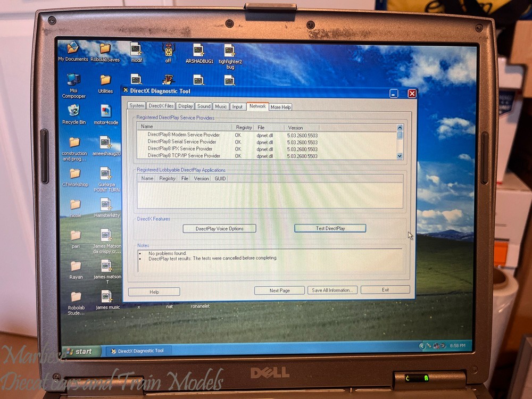
Task: Open the Utilities folder icon
Action: (x=105, y=80)
